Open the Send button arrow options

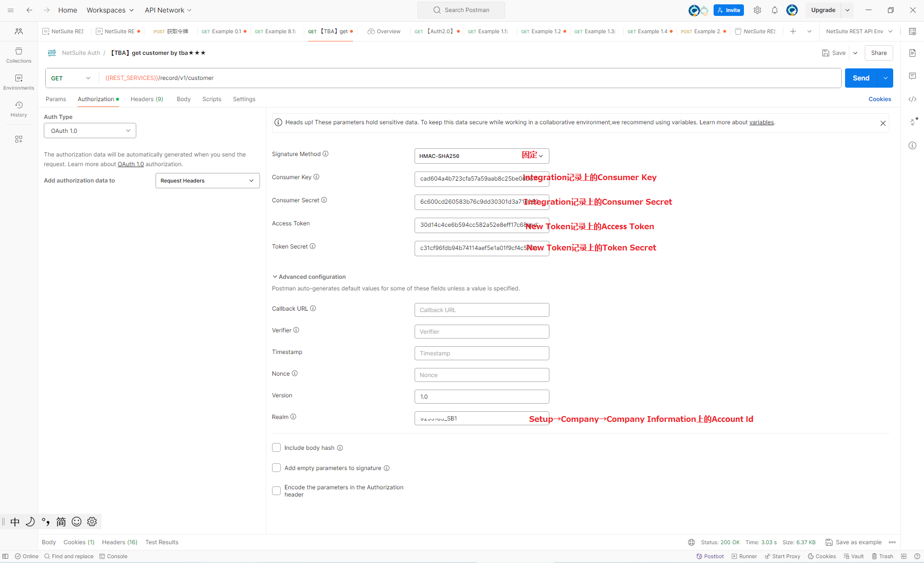pyautogui.click(x=885, y=78)
